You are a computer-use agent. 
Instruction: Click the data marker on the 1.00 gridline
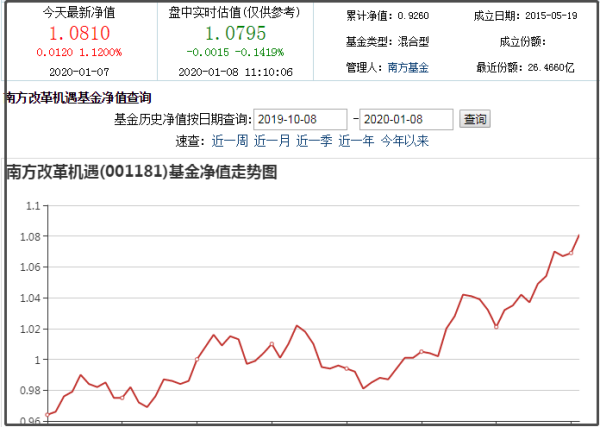pos(196,359)
